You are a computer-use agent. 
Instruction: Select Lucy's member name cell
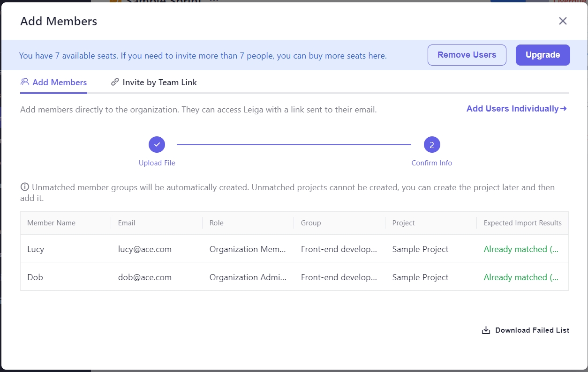pyautogui.click(x=36, y=249)
